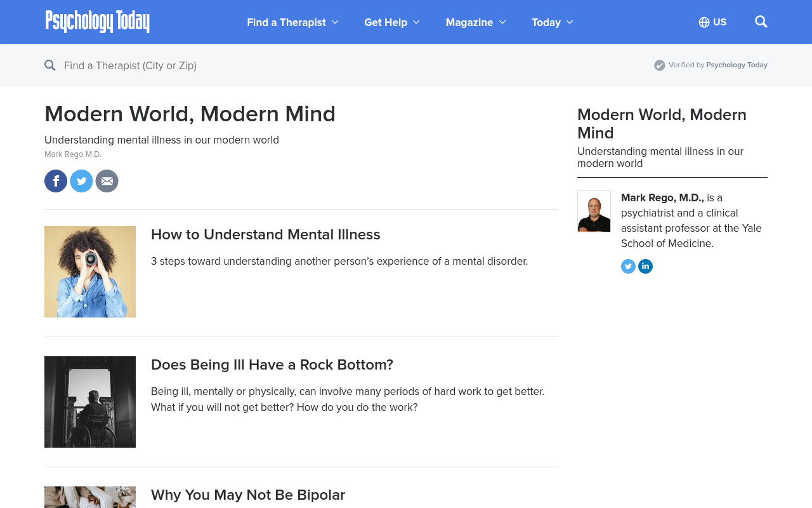Open Mark Rego's Twitter profile icon
The image size is (812, 508).
pos(629,267)
